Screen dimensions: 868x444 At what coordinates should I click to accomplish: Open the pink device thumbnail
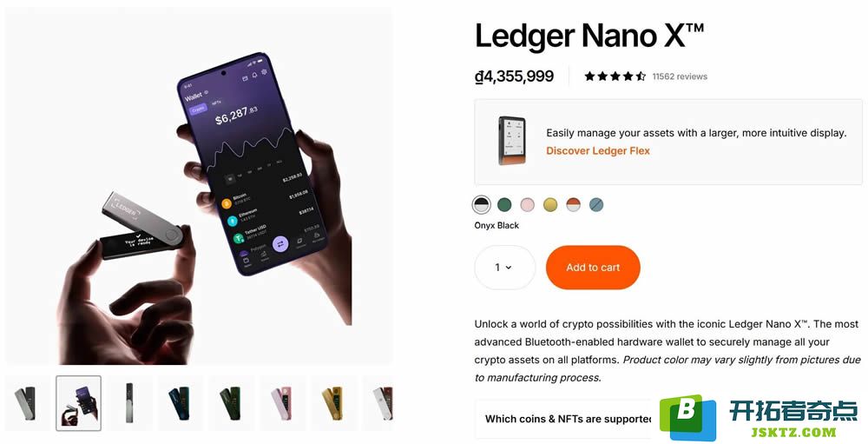click(x=282, y=403)
